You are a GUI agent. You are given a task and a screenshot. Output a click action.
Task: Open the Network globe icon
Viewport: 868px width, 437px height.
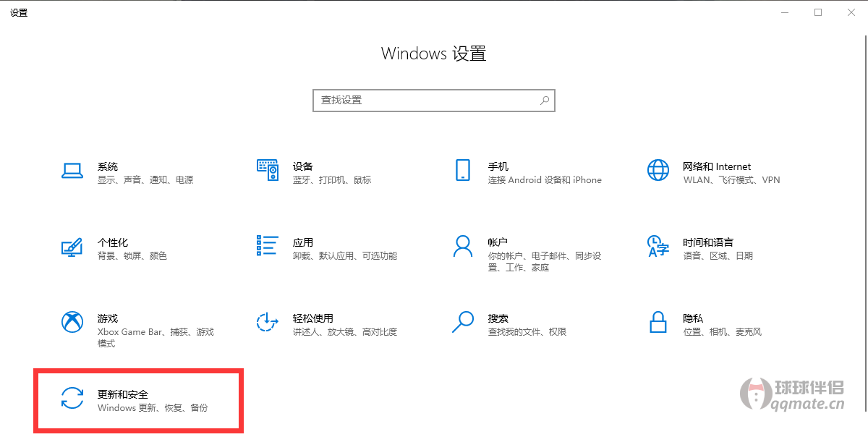click(658, 171)
